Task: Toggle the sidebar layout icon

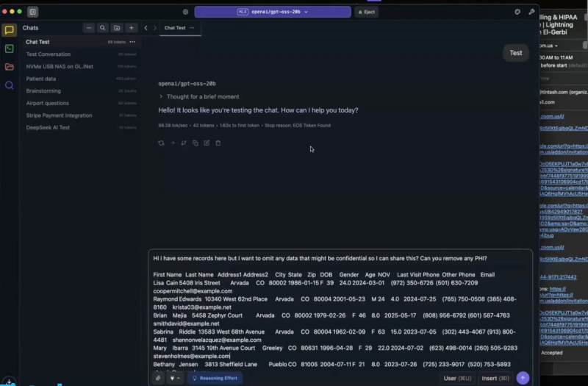Action: coord(32,12)
